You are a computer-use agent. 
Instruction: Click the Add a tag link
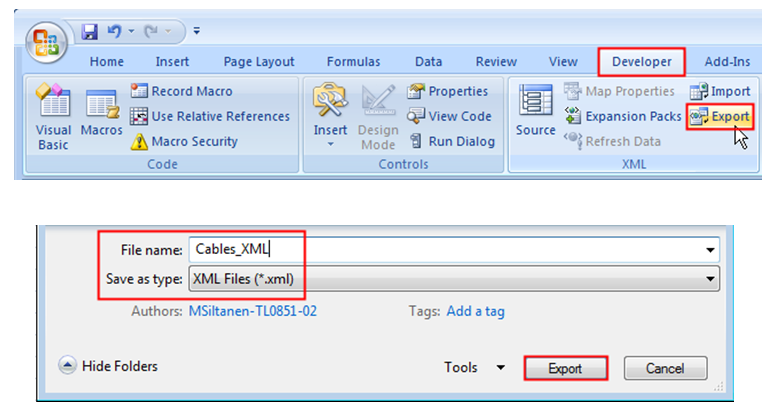point(475,311)
